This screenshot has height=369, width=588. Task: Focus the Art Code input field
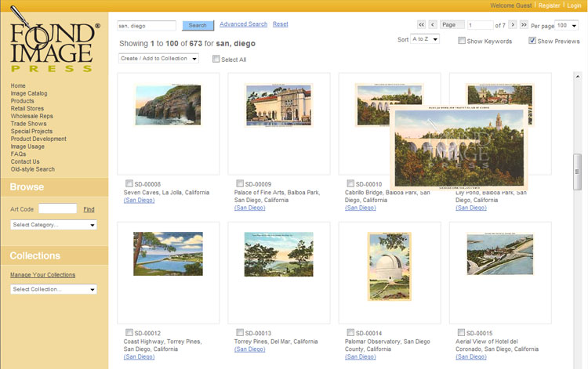click(58, 208)
